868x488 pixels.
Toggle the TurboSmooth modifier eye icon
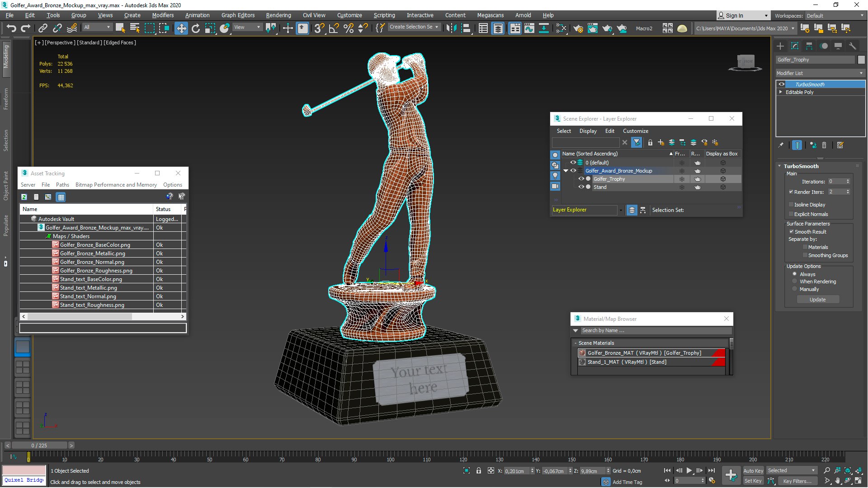click(781, 84)
